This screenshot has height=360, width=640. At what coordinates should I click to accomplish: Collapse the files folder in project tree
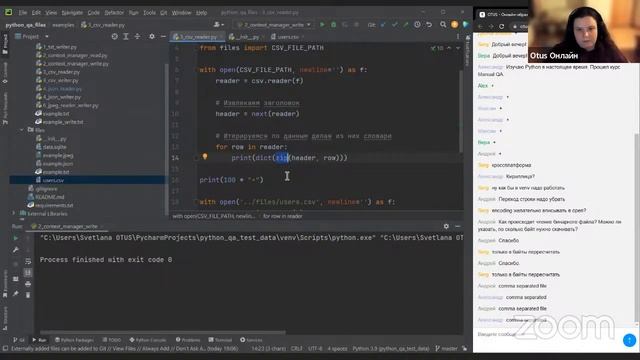[21, 130]
